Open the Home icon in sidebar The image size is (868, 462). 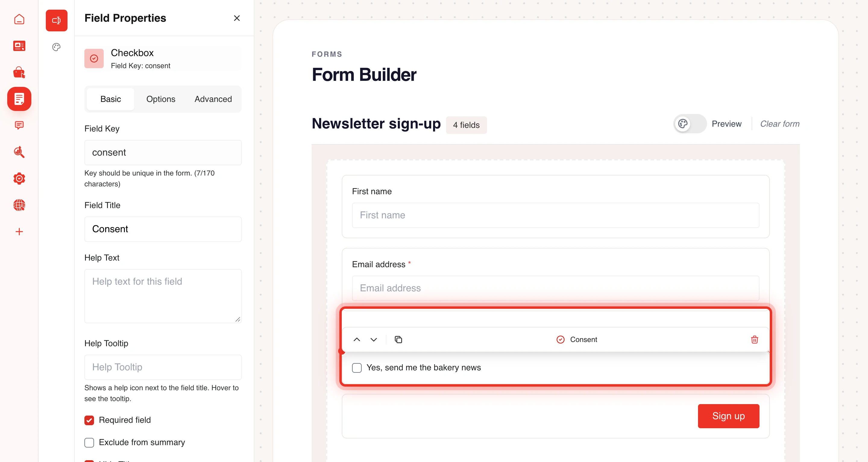(x=19, y=19)
